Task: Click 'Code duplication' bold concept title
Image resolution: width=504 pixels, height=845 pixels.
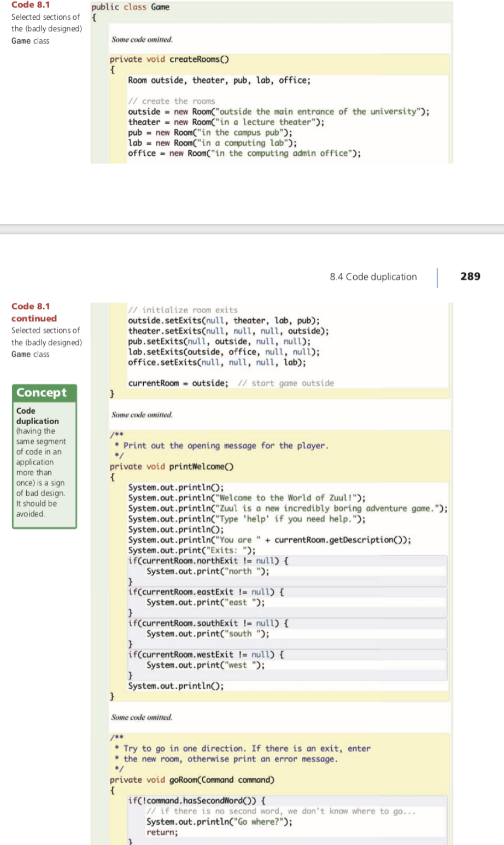Action: [x=37, y=416]
